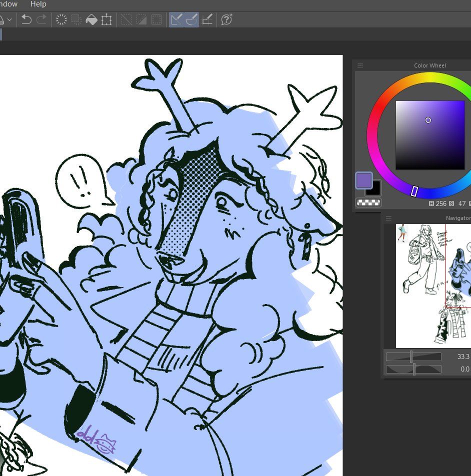Click the Clear Outside Selection icon
This screenshot has height=476, width=471.
(x=76, y=19)
